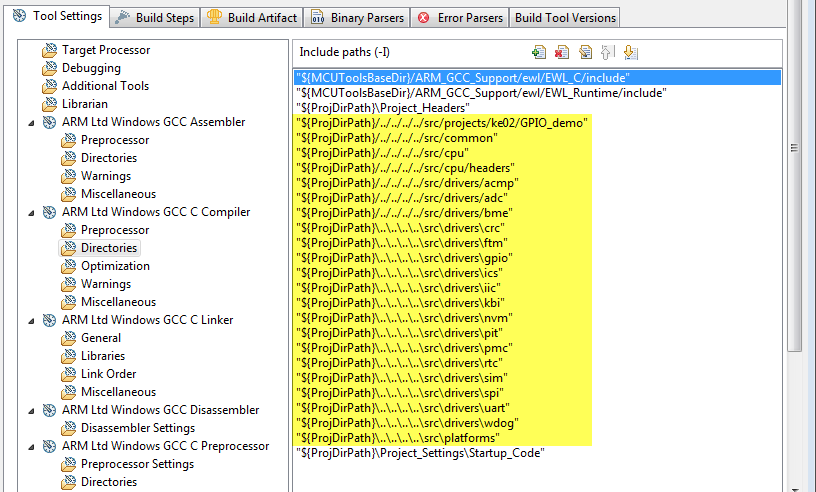Switch to the Build Steps tab
This screenshot has width=816, height=492.
click(155, 18)
